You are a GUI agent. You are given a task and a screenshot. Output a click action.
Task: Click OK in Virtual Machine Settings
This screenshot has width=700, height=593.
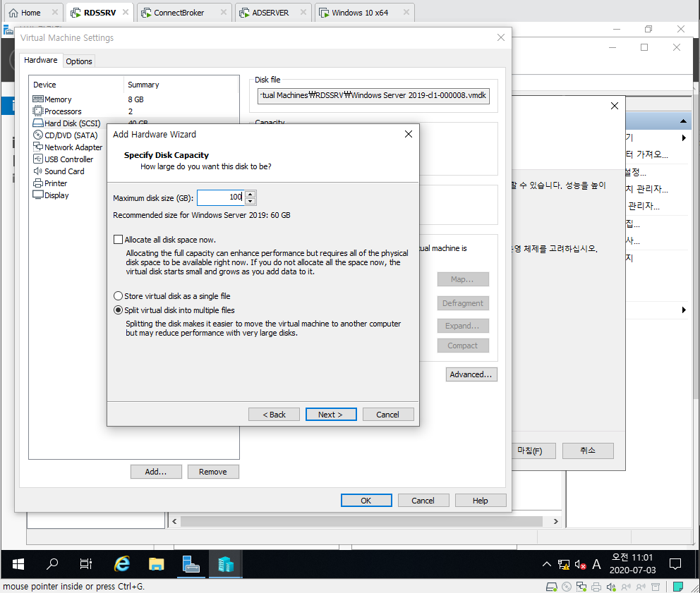[366, 500]
